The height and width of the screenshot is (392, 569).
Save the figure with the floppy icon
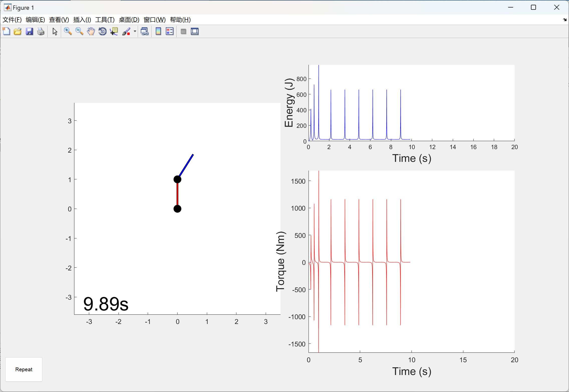(29, 32)
